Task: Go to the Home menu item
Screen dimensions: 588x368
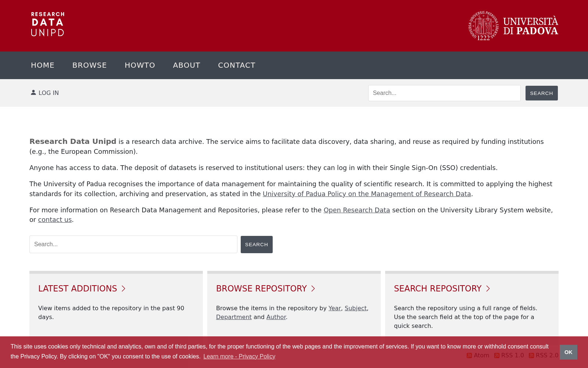Action: (43, 65)
